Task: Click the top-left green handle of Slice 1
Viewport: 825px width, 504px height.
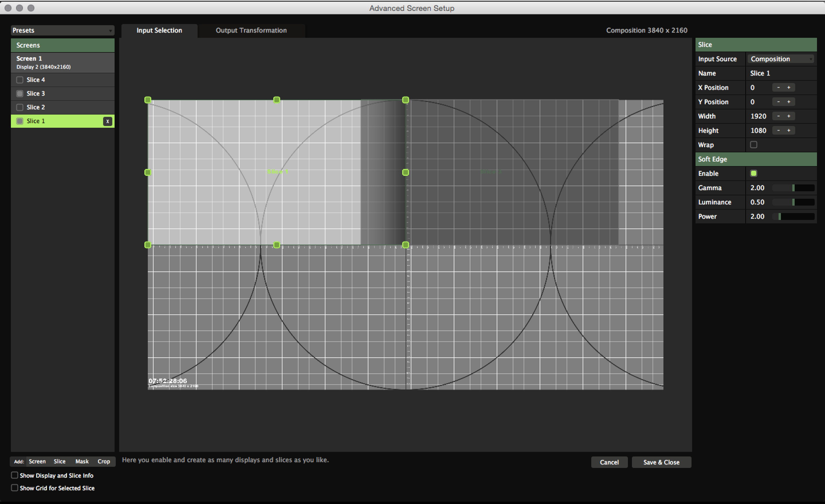Action: coord(148,100)
